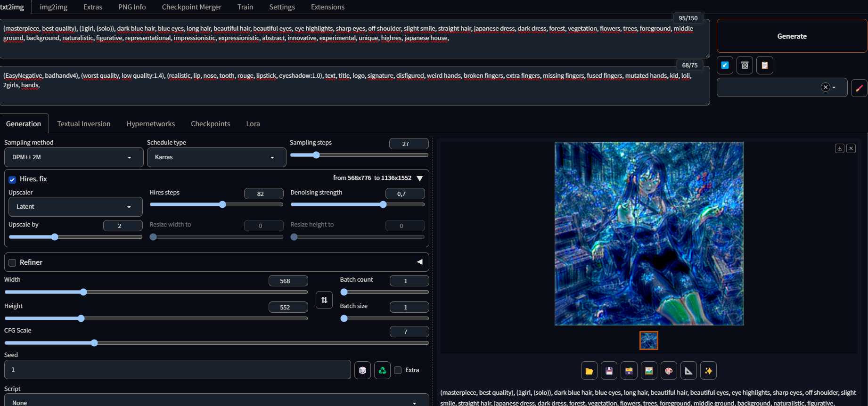The image size is (868, 406).
Task: Click the download icon above preview image
Action: point(839,148)
